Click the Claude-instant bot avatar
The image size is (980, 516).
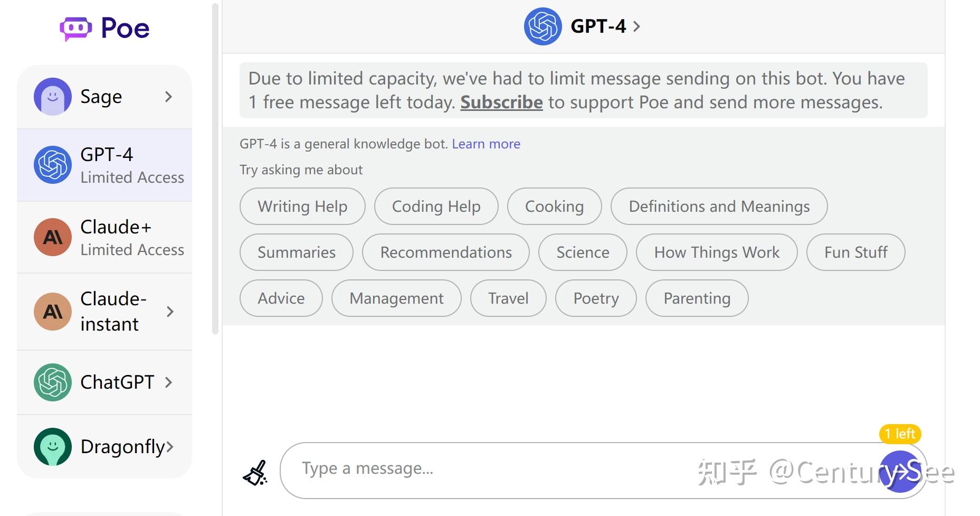[x=53, y=312]
